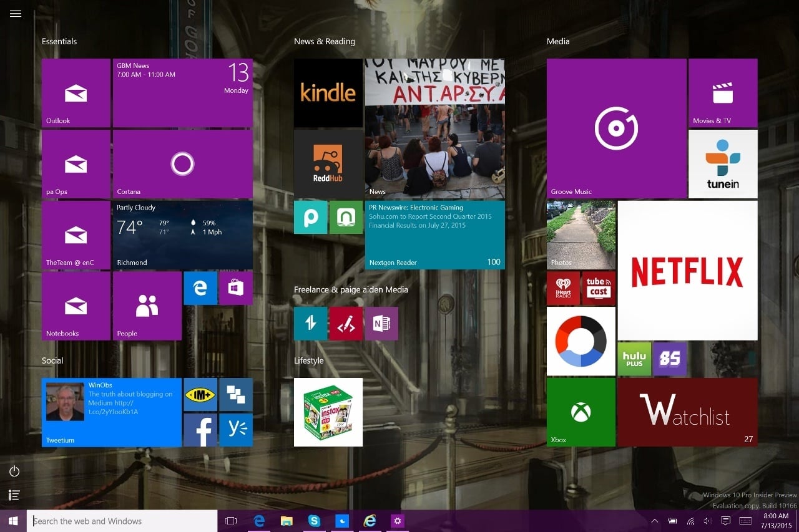Open the volume control in system tray
The width and height of the screenshot is (799, 532).
tap(708, 521)
